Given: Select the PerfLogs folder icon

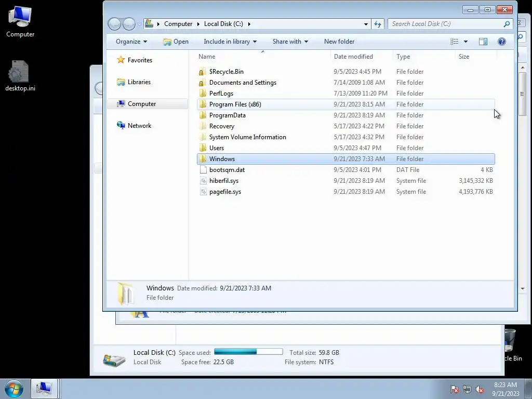Looking at the screenshot, I should (x=203, y=94).
